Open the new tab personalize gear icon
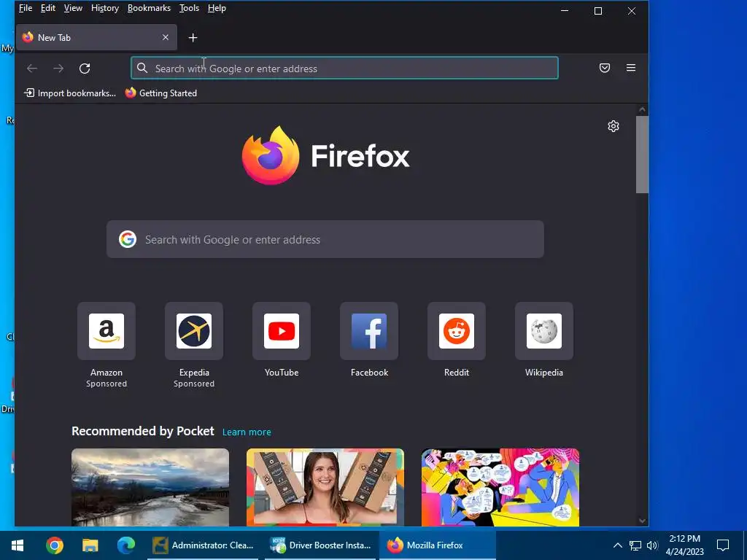Screen dimensions: 747x560 (613, 126)
